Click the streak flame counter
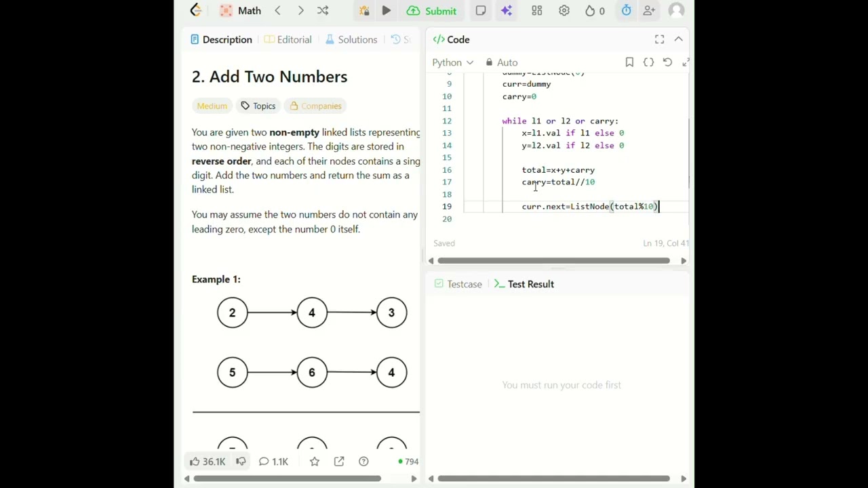Screen dimensions: 868x488 pos(595,11)
